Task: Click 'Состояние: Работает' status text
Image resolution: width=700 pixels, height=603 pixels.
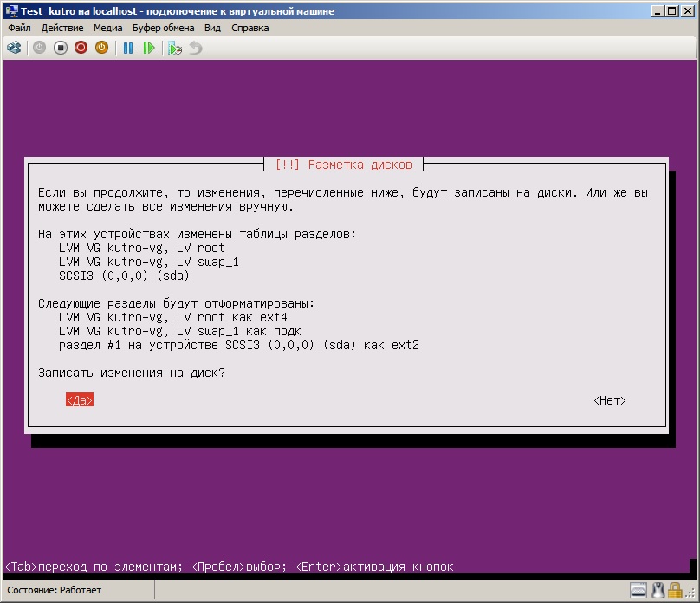Action: [x=55, y=590]
